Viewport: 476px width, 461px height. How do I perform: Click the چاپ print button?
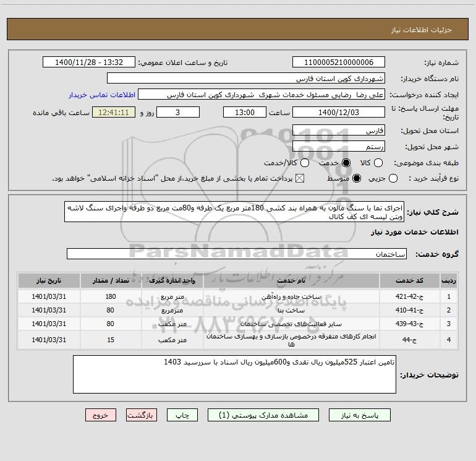(182, 415)
